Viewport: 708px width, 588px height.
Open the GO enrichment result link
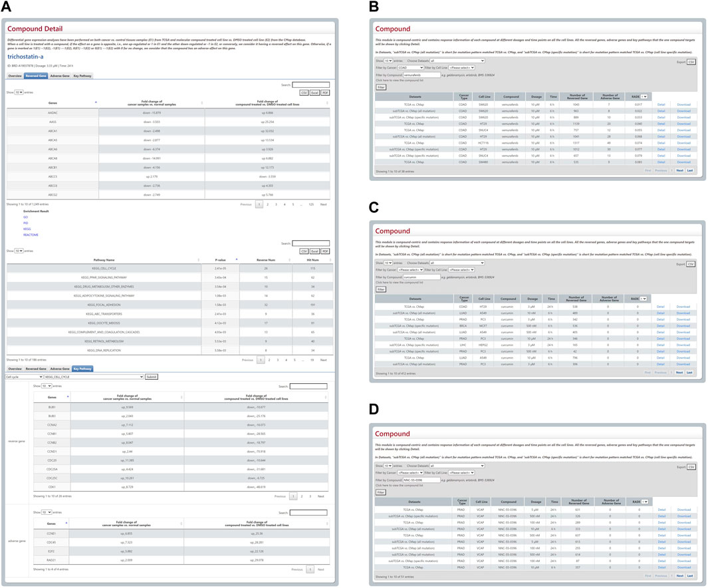coord(26,218)
